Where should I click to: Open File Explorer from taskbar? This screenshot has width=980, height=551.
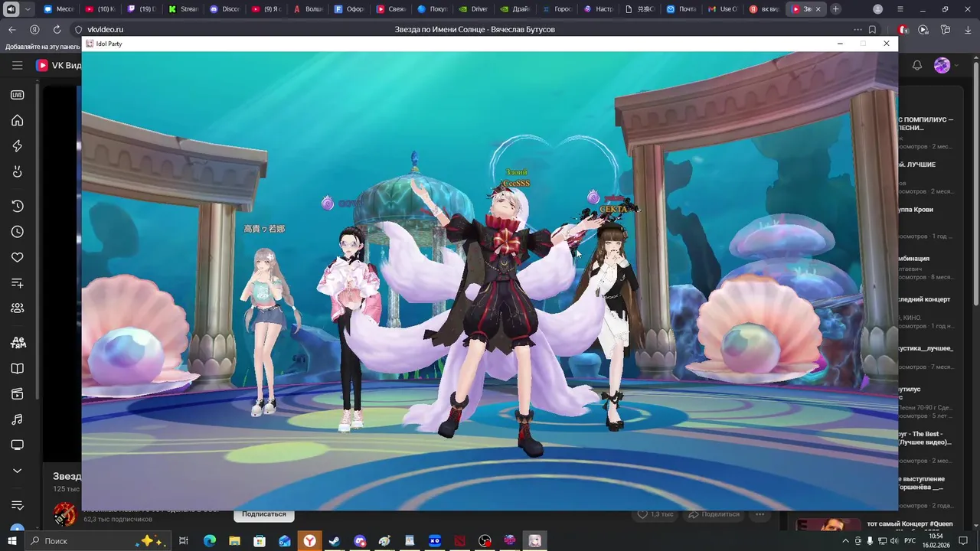[234, 541]
